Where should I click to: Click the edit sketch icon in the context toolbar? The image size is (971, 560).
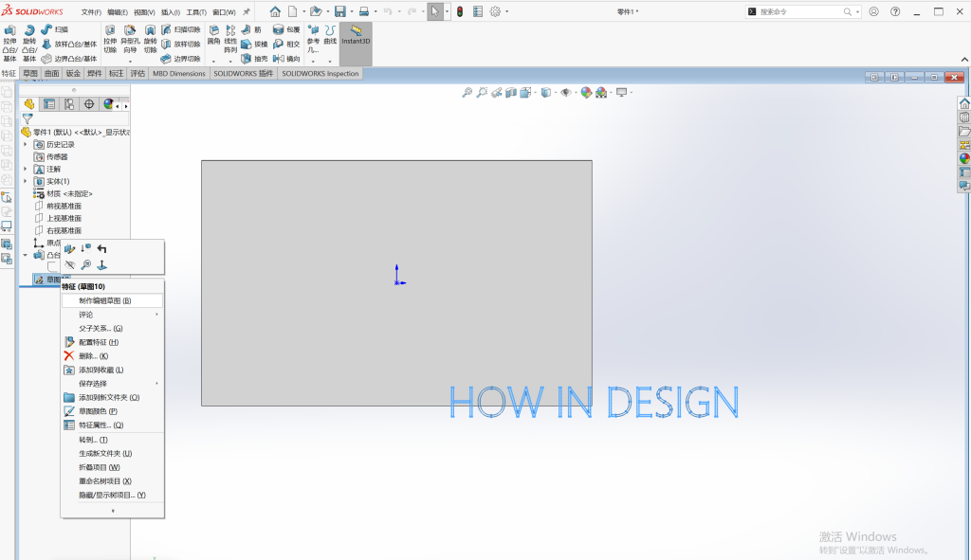[69, 249]
